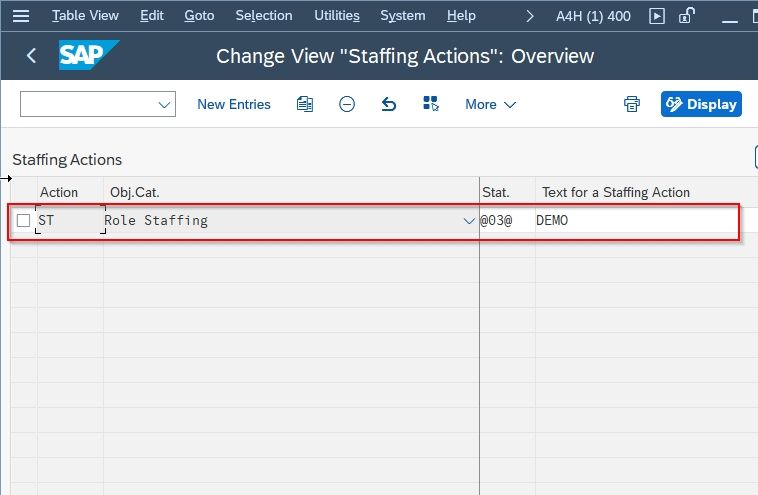Image resolution: width=758 pixels, height=495 pixels.
Task: Click the unlock padlock icon
Action: [x=686, y=15]
